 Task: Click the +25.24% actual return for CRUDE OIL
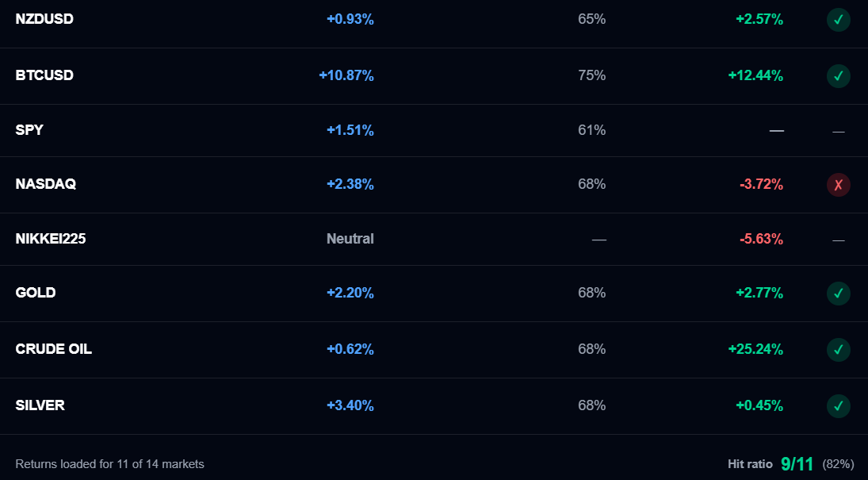point(755,349)
